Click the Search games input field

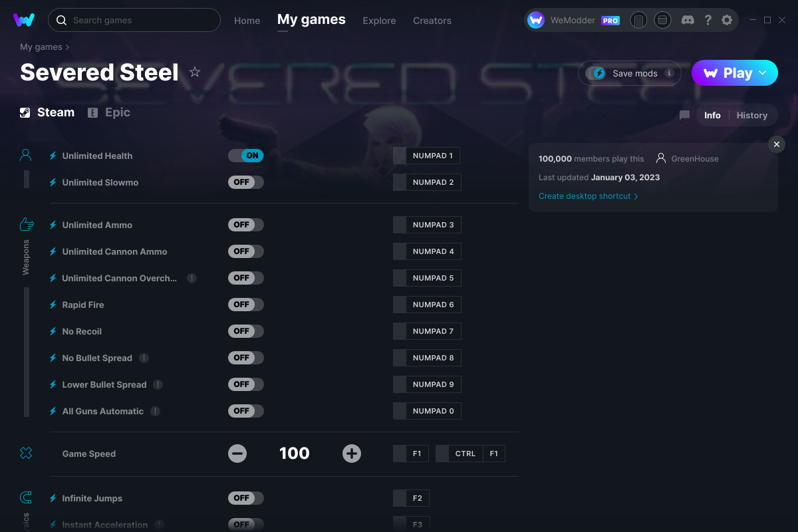133,20
